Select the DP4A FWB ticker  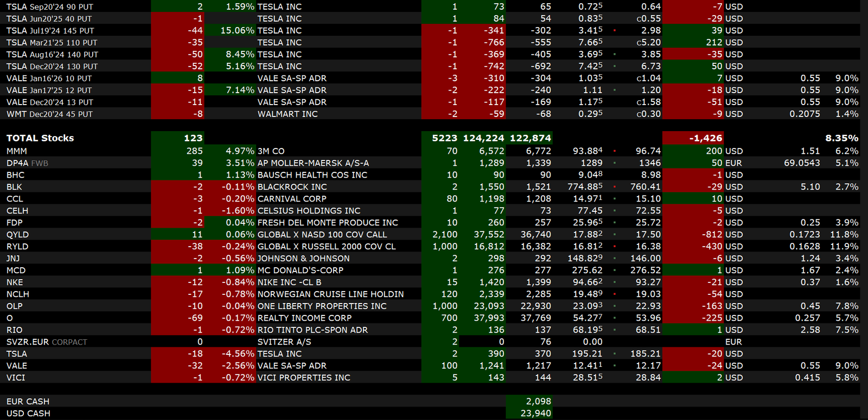[x=27, y=163]
